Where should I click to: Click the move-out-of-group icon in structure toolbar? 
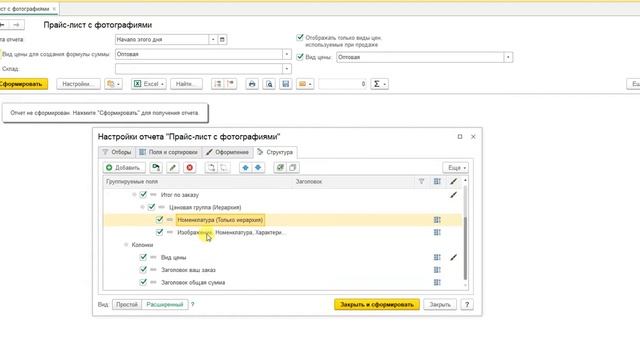click(224, 168)
